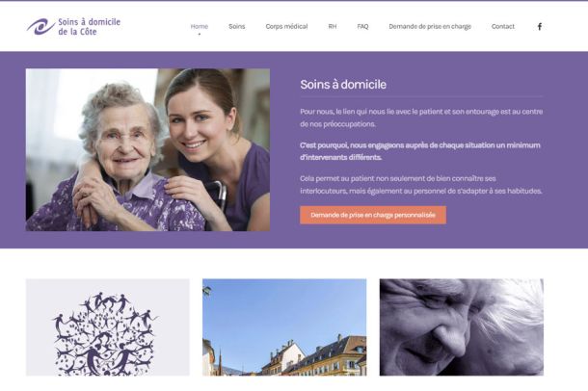This screenshot has width=588, height=391.
Task: Open the elderly man's face thumbnail
Action: (x=462, y=327)
